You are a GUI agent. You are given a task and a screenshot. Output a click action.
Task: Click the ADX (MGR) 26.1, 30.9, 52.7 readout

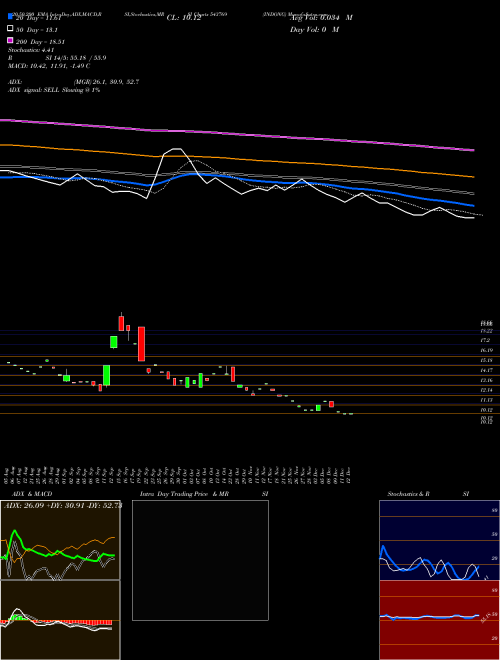(74, 82)
